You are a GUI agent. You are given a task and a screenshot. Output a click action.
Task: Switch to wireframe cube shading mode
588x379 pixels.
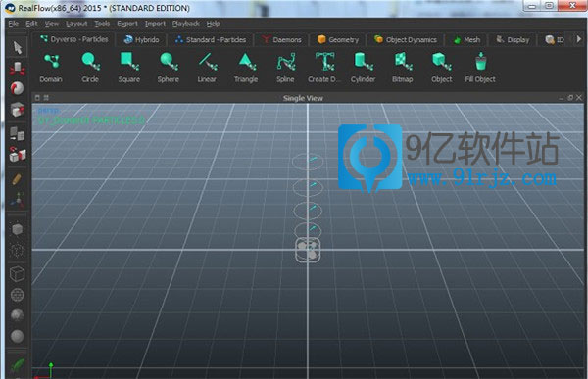(x=17, y=273)
